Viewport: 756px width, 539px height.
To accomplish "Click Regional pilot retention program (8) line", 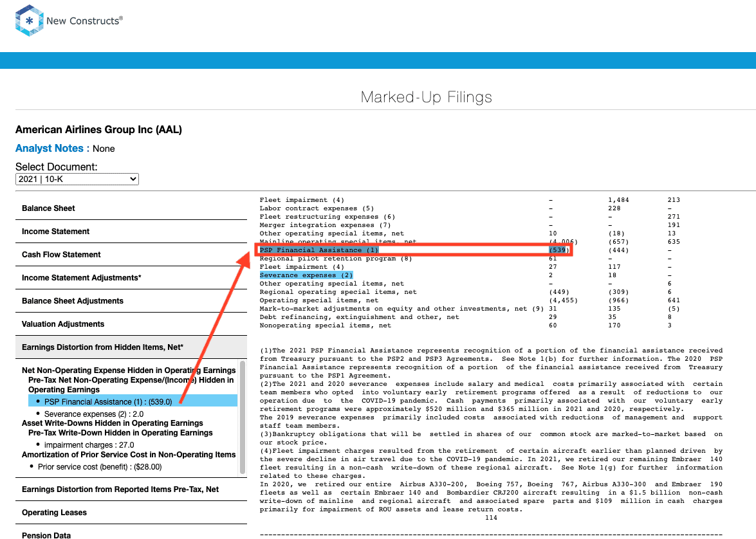I will point(336,259).
